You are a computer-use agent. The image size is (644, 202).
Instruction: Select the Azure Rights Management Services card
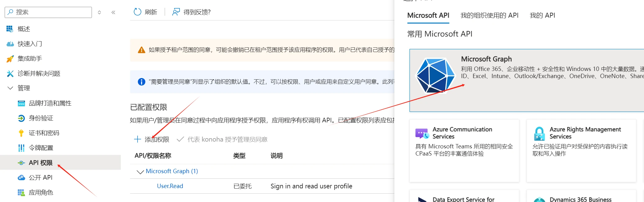point(581,151)
